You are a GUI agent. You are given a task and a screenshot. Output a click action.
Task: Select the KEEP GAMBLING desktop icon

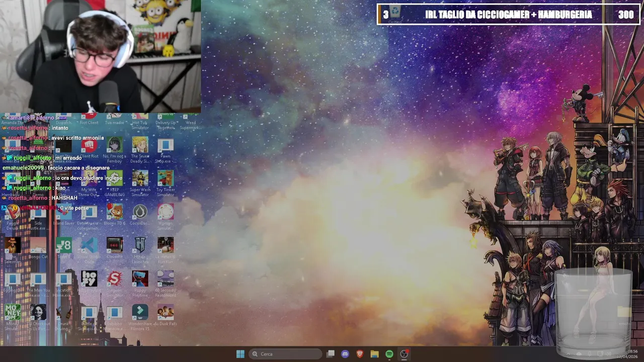(x=114, y=184)
